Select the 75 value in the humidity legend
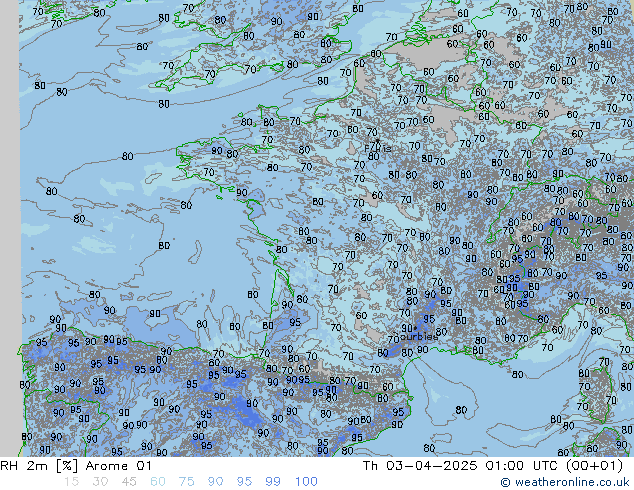This screenshot has width=634, height=490. [186, 482]
